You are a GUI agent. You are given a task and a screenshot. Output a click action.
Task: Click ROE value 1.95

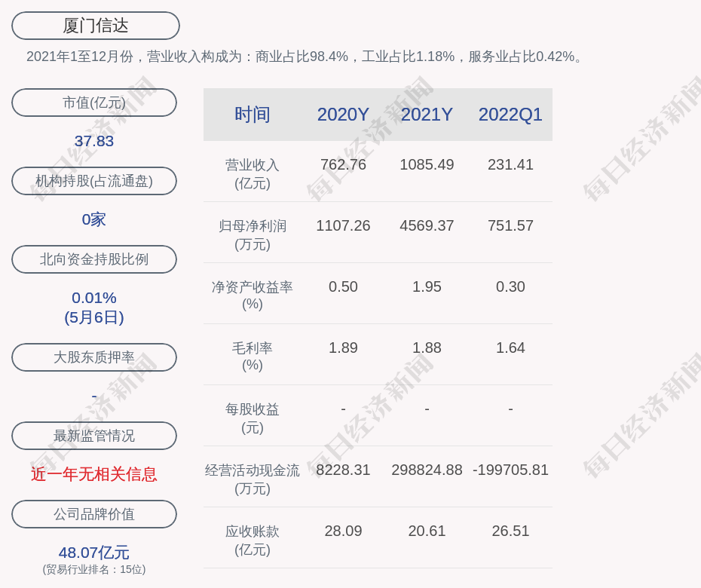(x=427, y=286)
